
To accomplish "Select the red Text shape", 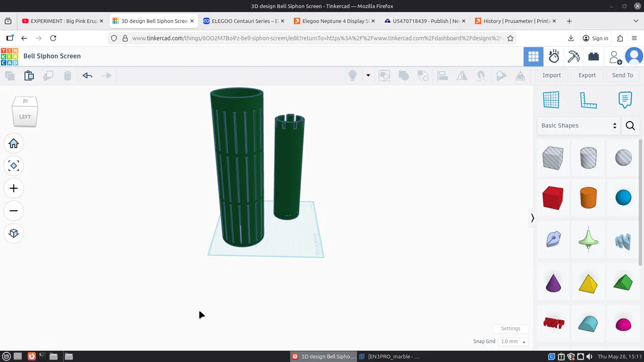I will click(x=553, y=323).
